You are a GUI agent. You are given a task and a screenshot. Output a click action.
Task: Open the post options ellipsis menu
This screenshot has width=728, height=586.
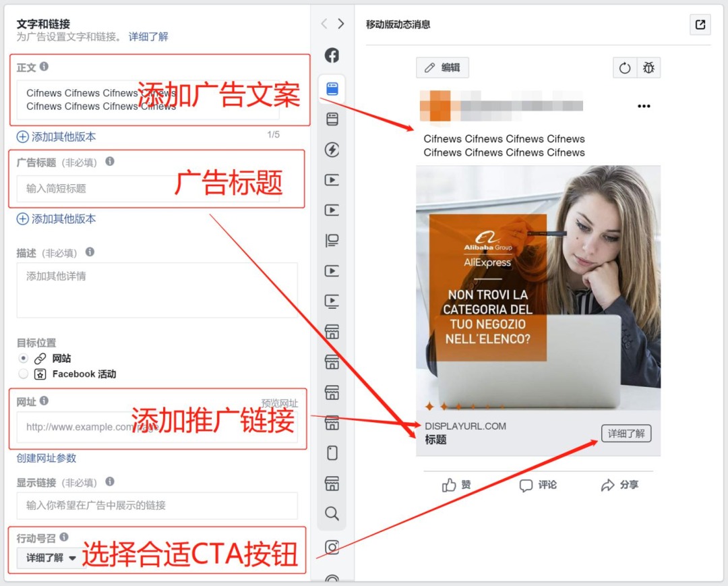coord(644,106)
